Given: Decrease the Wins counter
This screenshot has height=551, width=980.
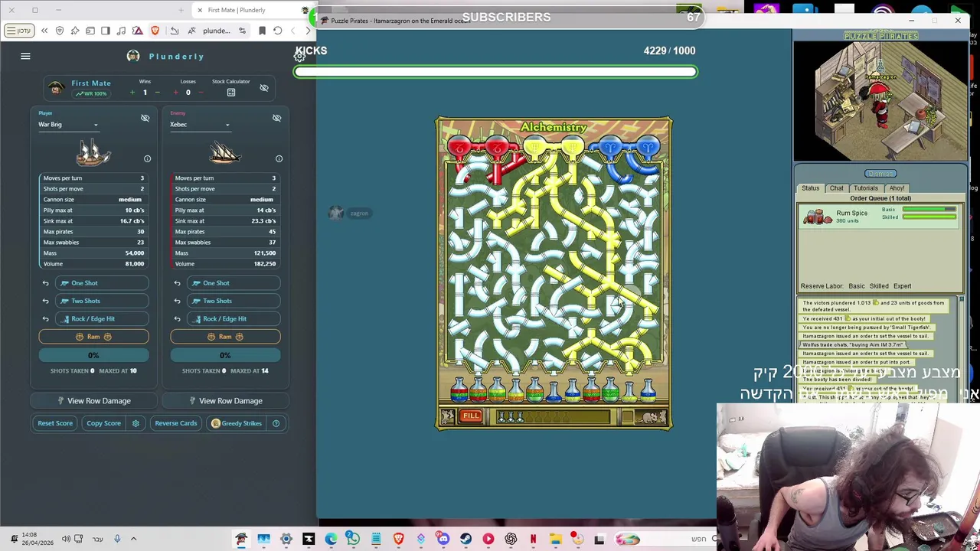Looking at the screenshot, I should [157, 93].
